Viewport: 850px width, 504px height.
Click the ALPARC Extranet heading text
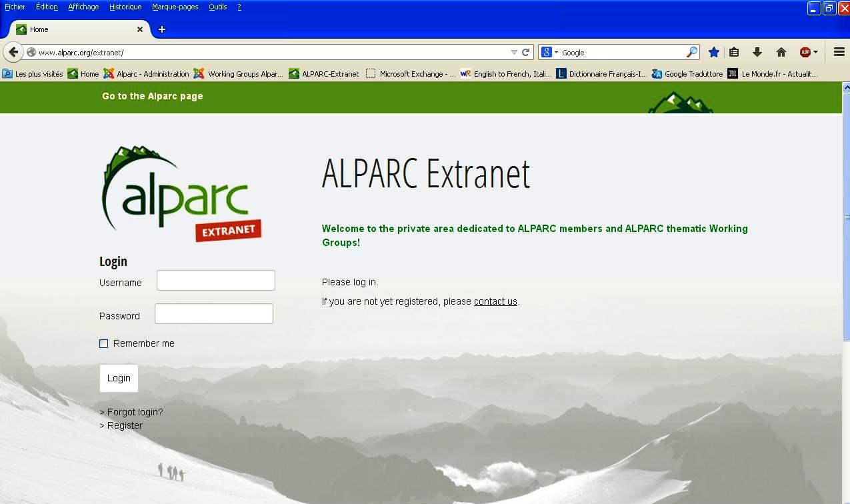pyautogui.click(x=426, y=174)
